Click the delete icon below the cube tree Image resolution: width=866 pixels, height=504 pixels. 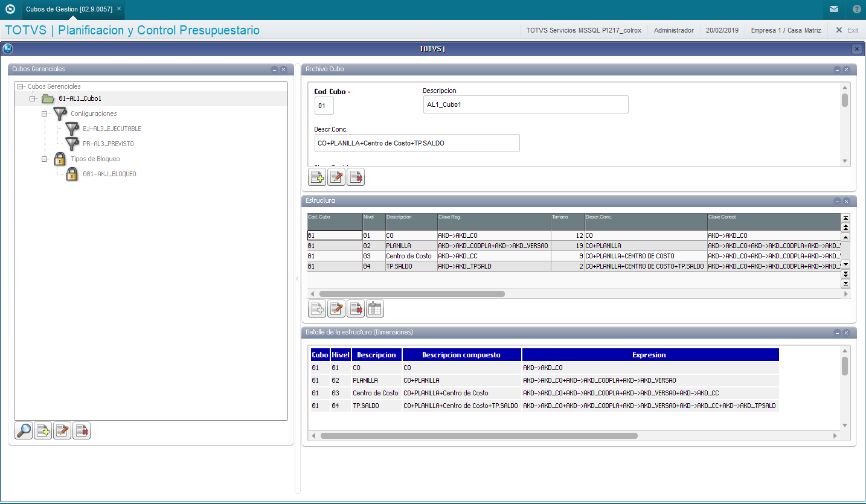click(x=82, y=431)
